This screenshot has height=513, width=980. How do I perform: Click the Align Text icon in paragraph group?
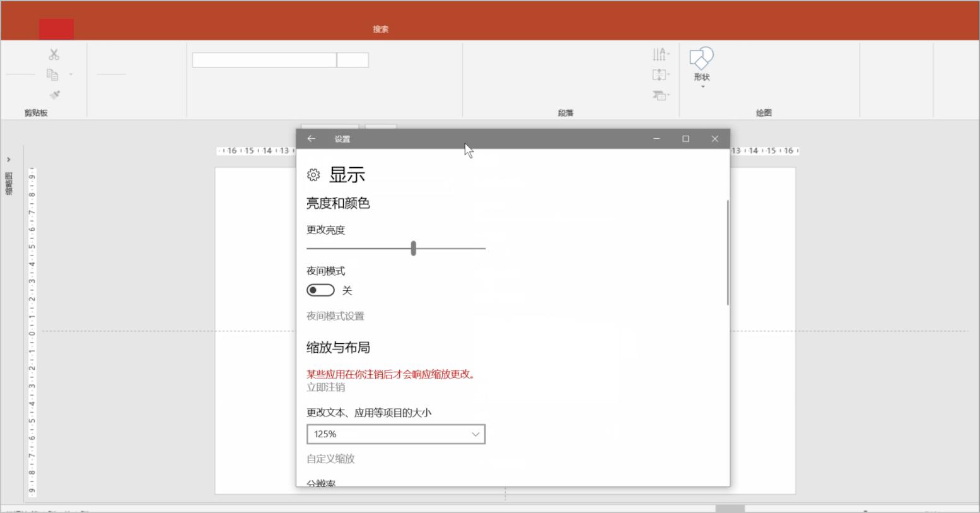click(660, 74)
